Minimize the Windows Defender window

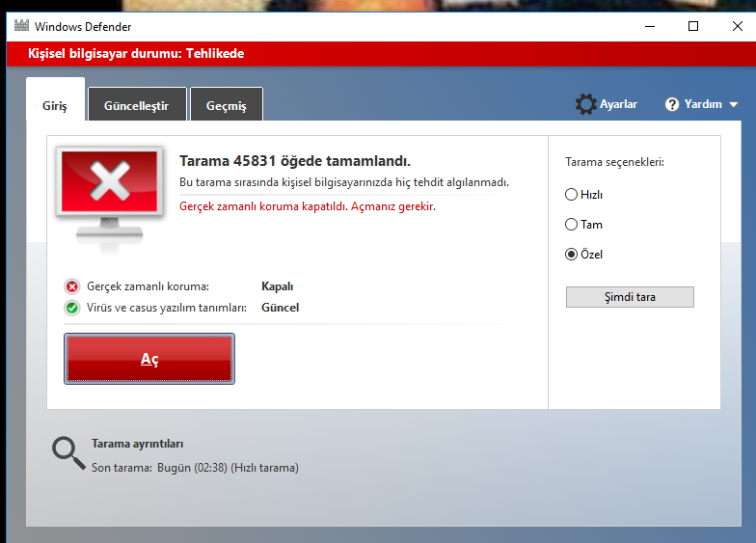click(x=650, y=27)
